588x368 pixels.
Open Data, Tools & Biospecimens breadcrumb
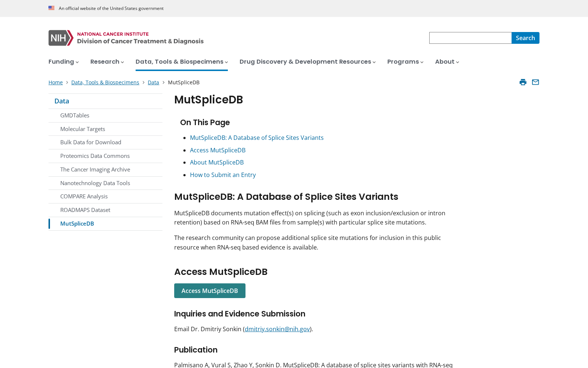105,82
